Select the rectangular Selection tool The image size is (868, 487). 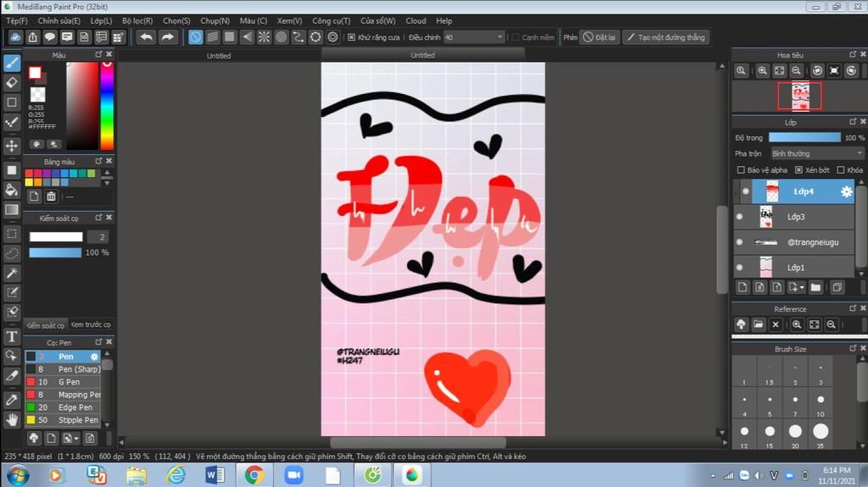tap(12, 234)
